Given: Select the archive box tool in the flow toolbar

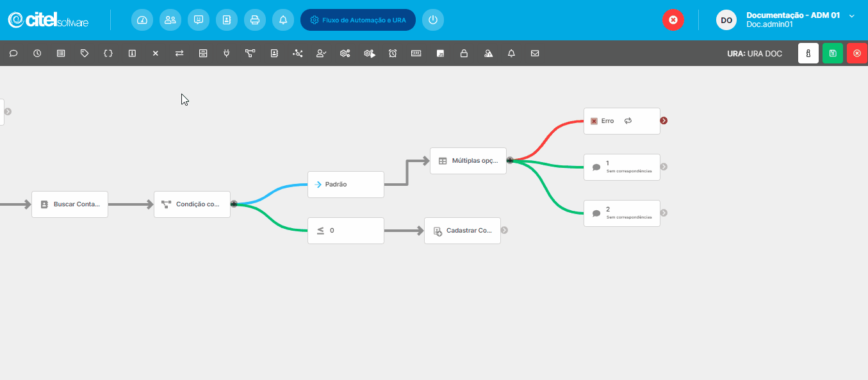Looking at the screenshot, I should point(203,54).
